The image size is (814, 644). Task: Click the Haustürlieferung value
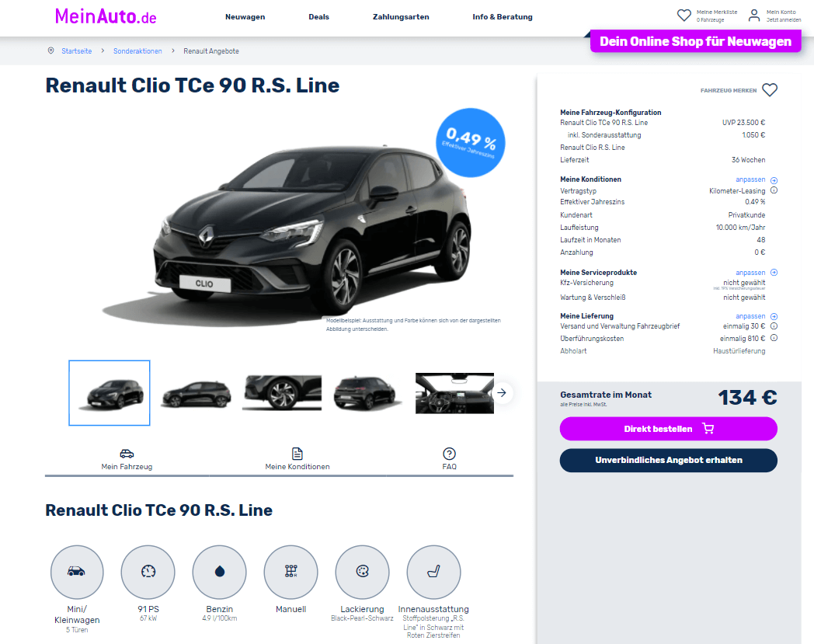point(739,351)
